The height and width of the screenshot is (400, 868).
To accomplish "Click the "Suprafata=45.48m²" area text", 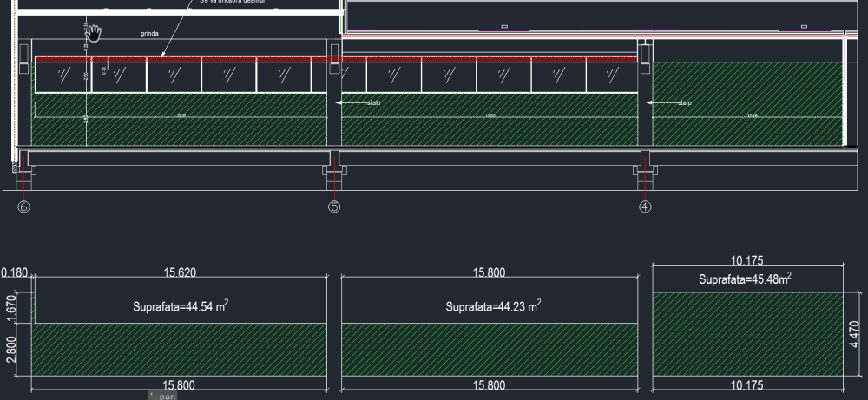I will [745, 279].
